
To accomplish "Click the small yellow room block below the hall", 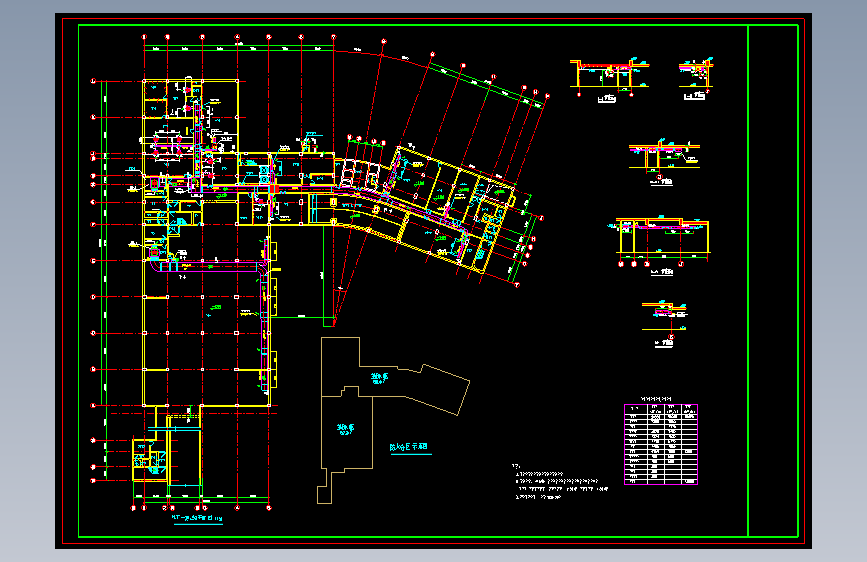I will [149, 459].
